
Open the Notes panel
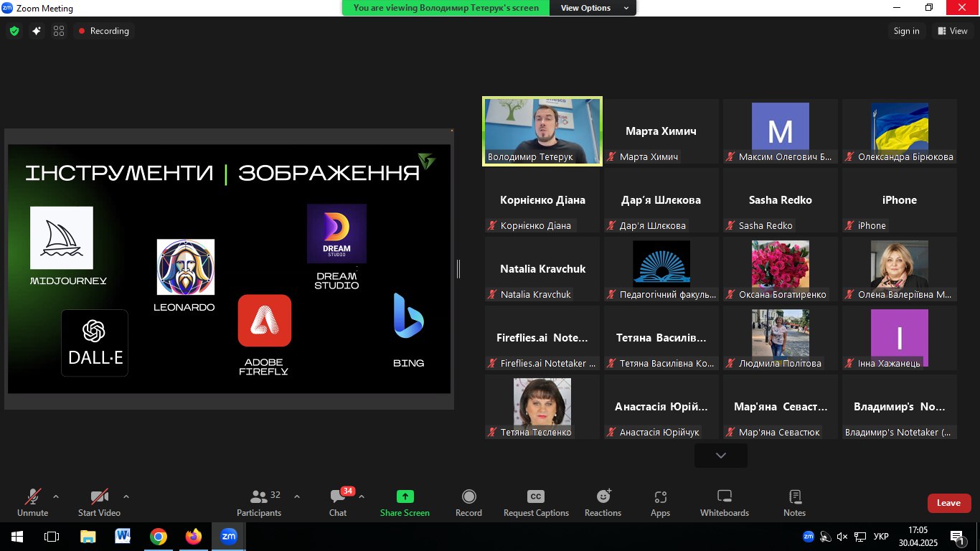794,502
